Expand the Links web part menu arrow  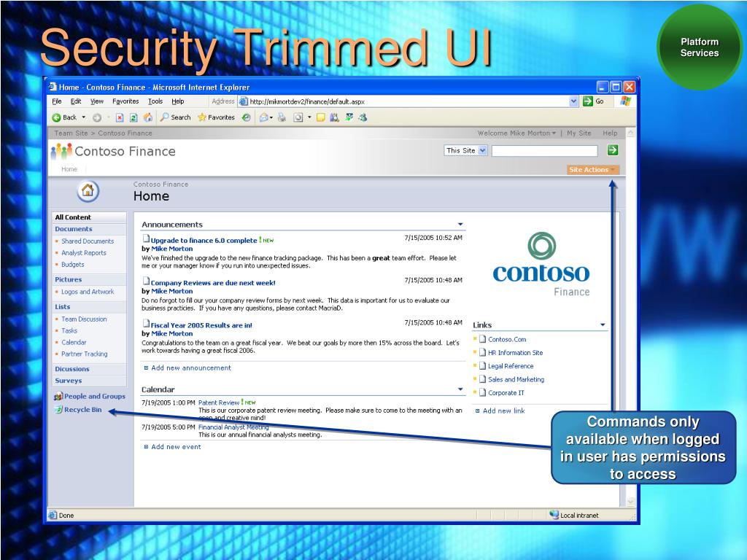pos(603,324)
